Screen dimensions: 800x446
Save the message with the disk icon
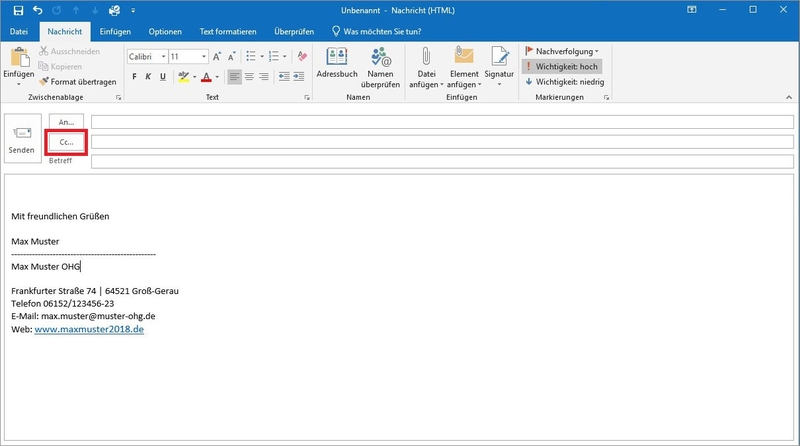point(18,10)
